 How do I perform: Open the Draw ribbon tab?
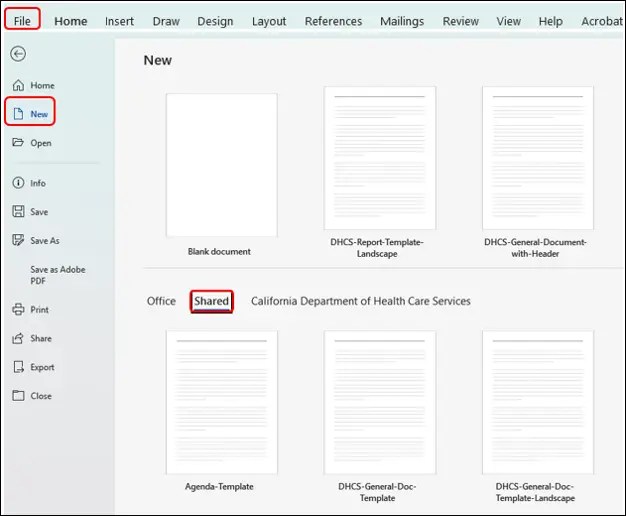point(166,21)
